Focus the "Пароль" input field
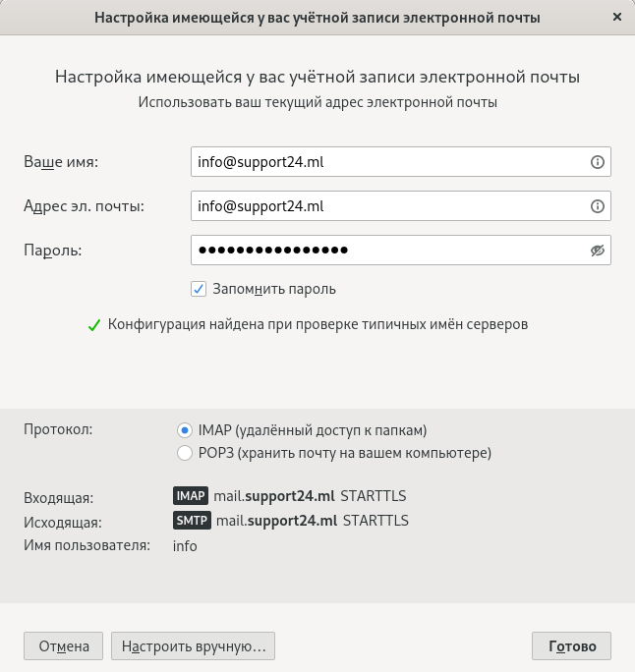The width and height of the screenshot is (635, 672). [x=401, y=251]
